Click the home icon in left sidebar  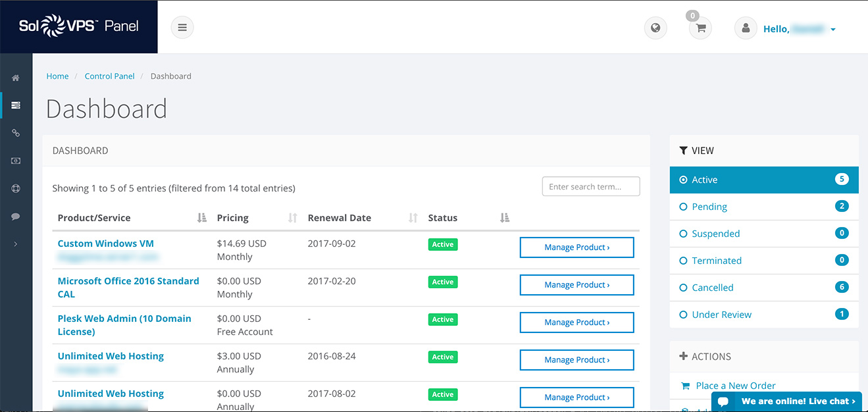(16, 78)
